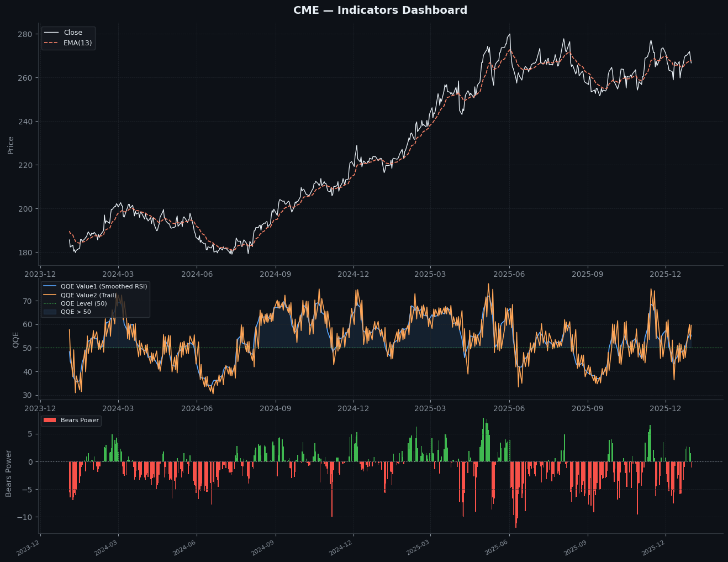Viewport: 728px width, 562px height.
Task: Click the 5 tick on Bears Power axis
Action: (30, 434)
